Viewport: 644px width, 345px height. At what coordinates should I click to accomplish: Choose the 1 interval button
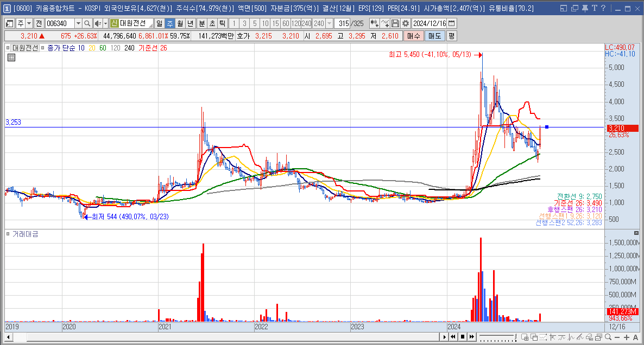coord(234,24)
